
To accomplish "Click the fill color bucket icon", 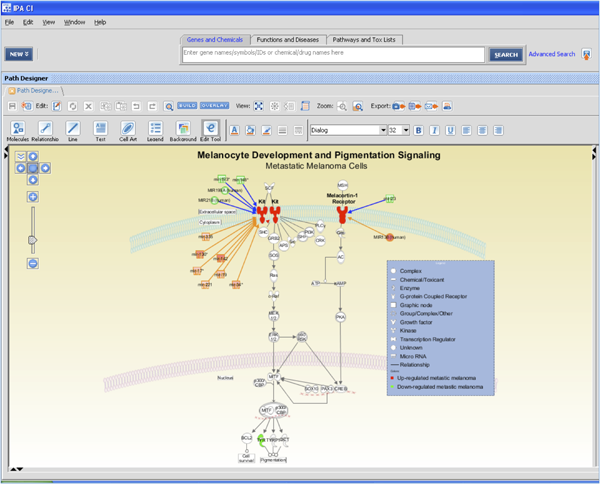I will pos(250,130).
